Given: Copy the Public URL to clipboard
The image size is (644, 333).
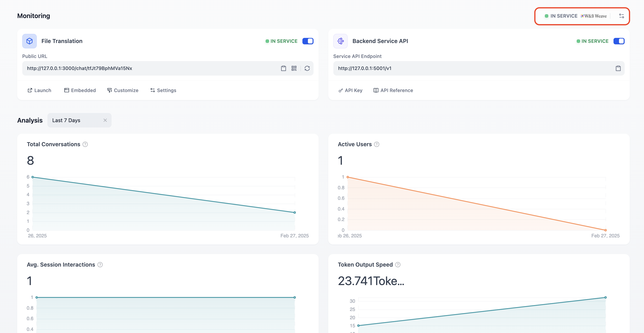Looking at the screenshot, I should [x=283, y=68].
